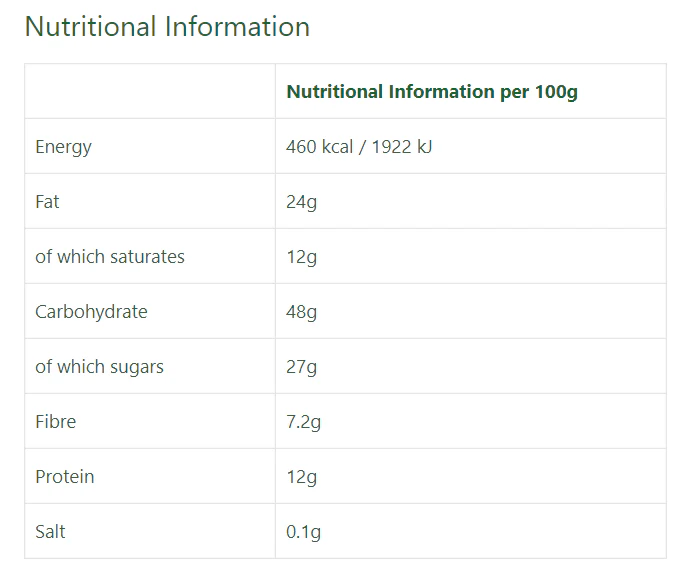Click the word Information in the page title

point(237,26)
